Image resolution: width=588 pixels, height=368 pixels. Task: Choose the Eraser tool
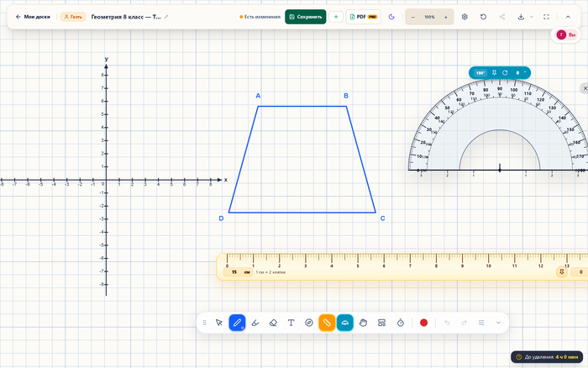coord(273,323)
